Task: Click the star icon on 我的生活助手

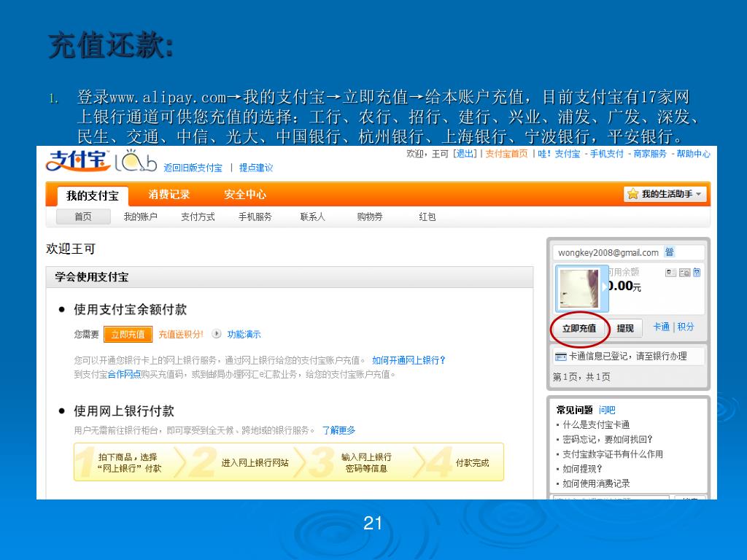Action: (x=632, y=194)
